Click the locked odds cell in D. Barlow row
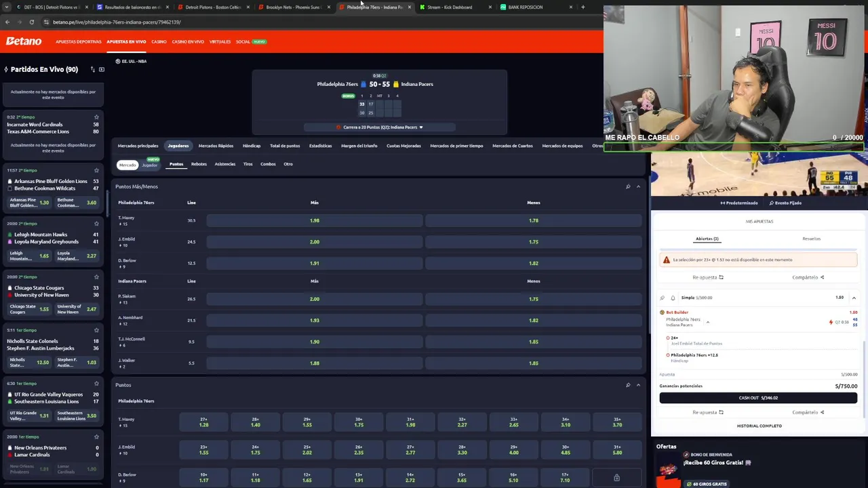 (x=616, y=478)
